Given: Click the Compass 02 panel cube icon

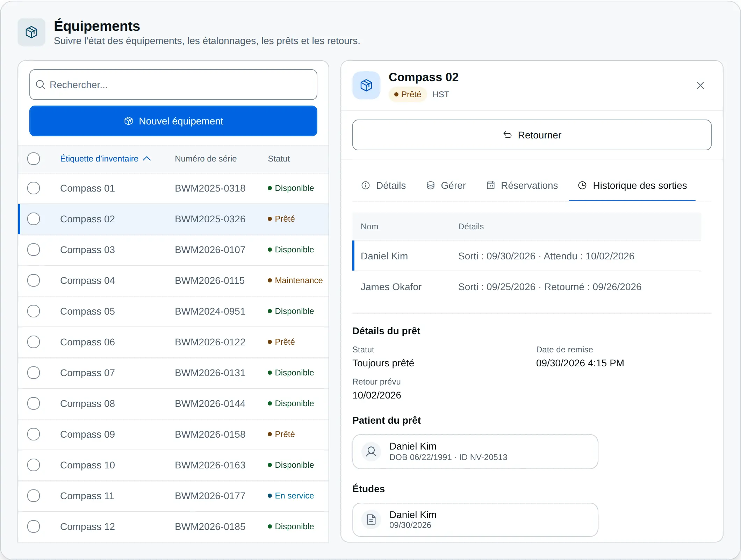Looking at the screenshot, I should (x=366, y=85).
